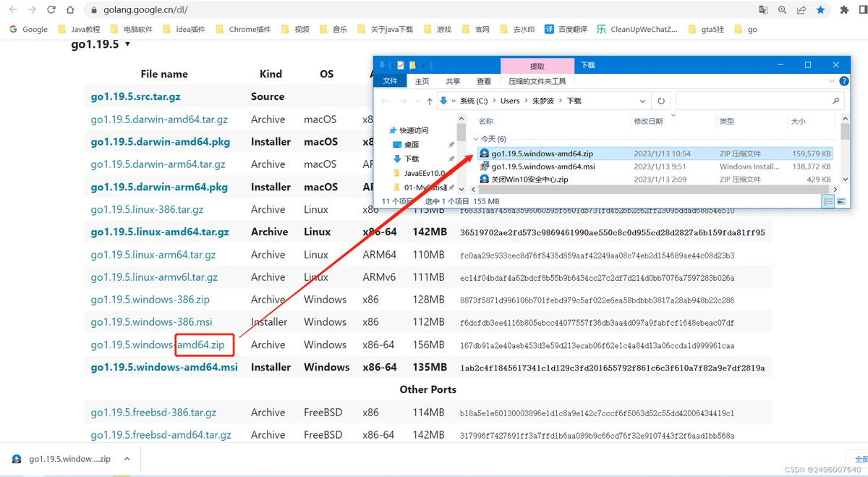Download go1.19.5.windows-amd64.msi installer
This screenshot has width=868, height=477.
tap(164, 368)
